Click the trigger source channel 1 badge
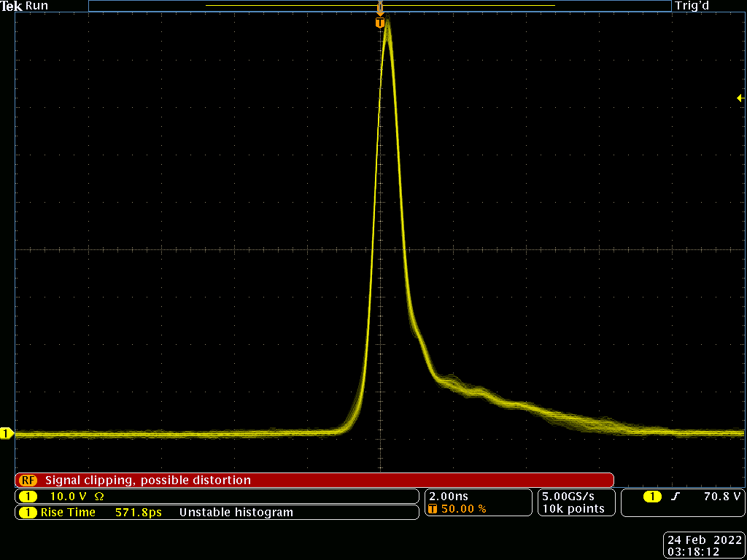Screen dimensions: 747x560 [652, 497]
